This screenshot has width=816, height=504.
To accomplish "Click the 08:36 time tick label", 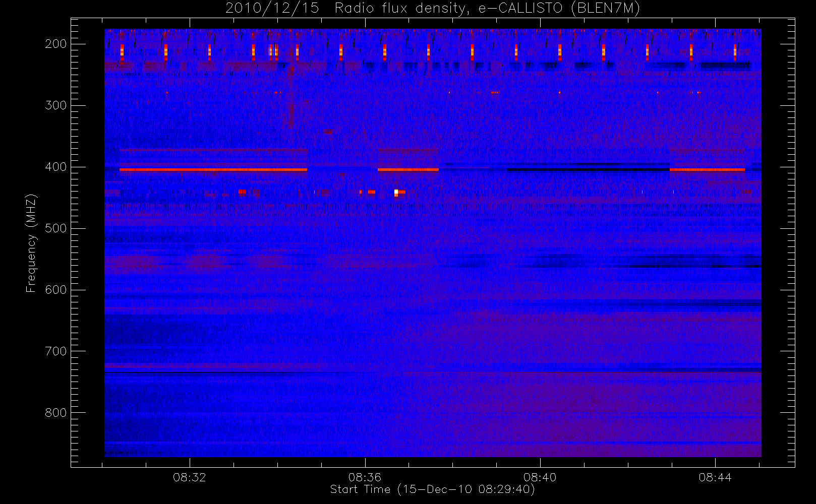I will pyautogui.click(x=365, y=477).
